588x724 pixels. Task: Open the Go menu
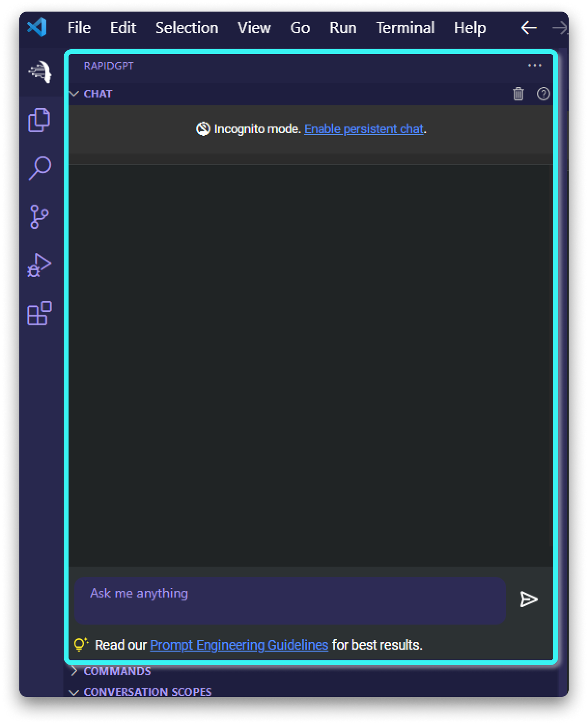coord(300,28)
